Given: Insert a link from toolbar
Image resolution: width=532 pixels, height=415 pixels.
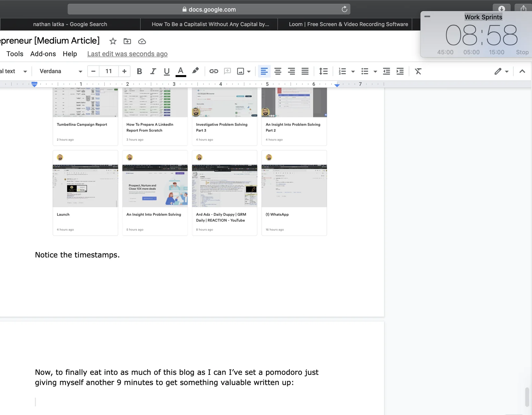Looking at the screenshot, I should pyautogui.click(x=213, y=71).
